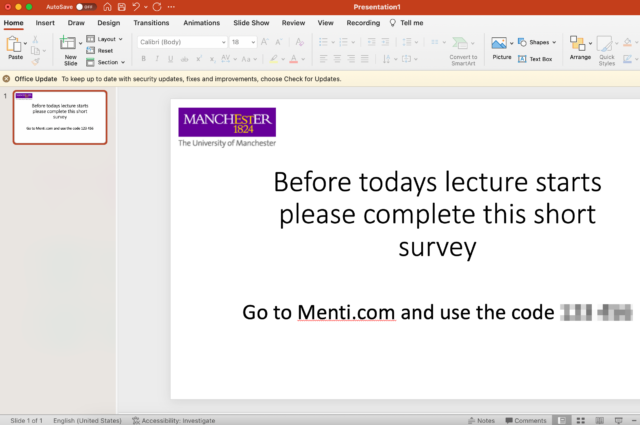The height and width of the screenshot is (425, 640).
Task: Click the Numbering list icon
Action: pyautogui.click(x=344, y=42)
